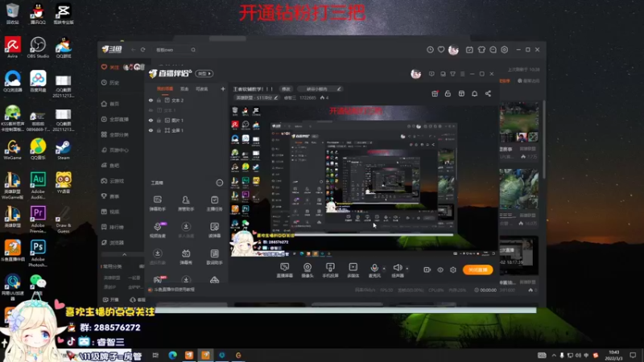Click the search magnifier in Douyu client
This screenshot has height=362, width=644.
click(193, 50)
